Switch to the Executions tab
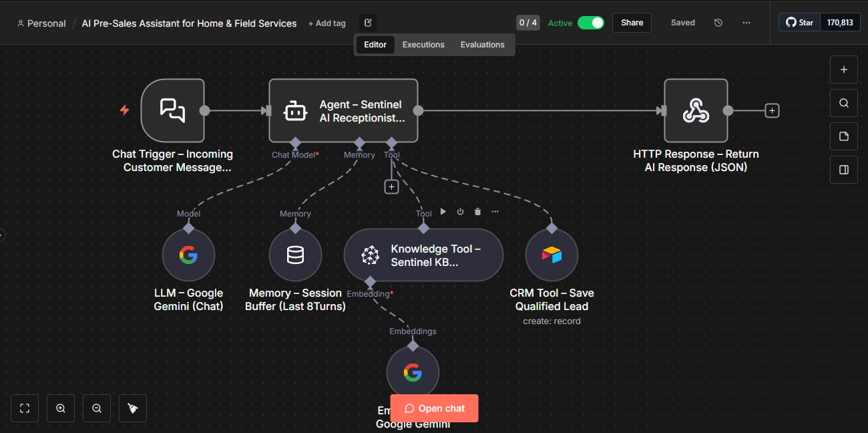Image resolution: width=868 pixels, height=433 pixels. click(423, 44)
